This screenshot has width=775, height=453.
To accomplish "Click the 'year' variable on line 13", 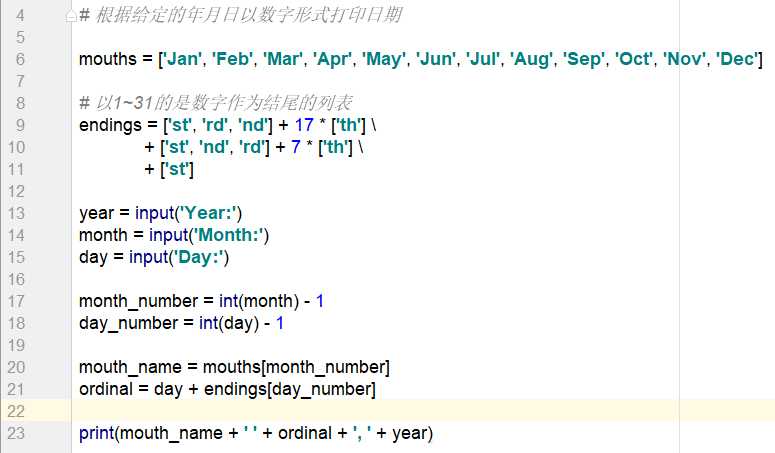I will coord(96,213).
